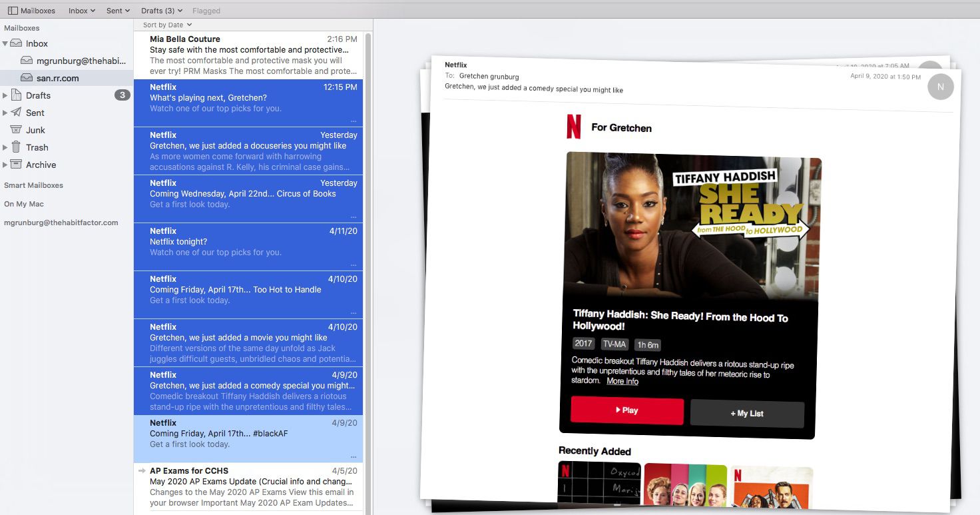Open Netflix email Coming Friday #blackAF
Image resolution: width=980 pixels, height=515 pixels.
[x=248, y=438]
